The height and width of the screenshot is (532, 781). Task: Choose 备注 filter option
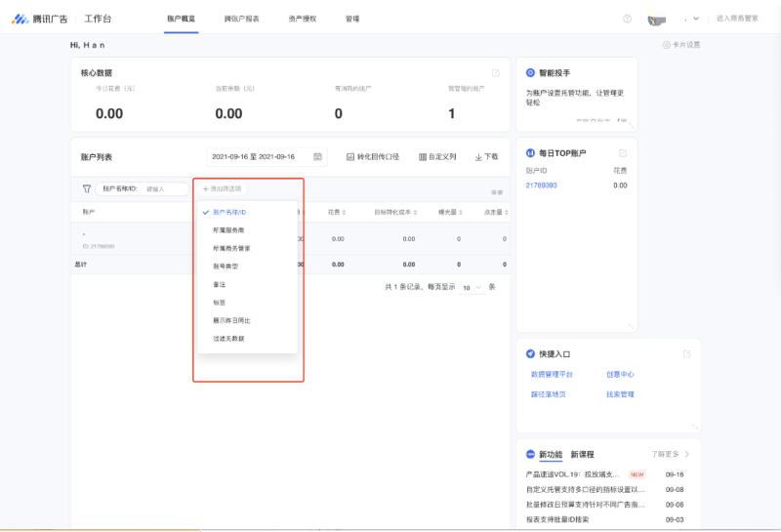click(247, 284)
